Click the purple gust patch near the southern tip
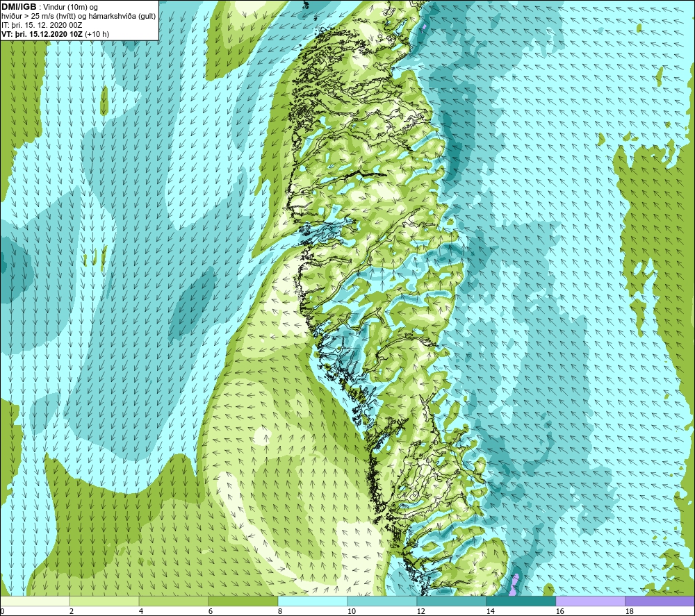The image size is (695, 616). click(x=514, y=585)
